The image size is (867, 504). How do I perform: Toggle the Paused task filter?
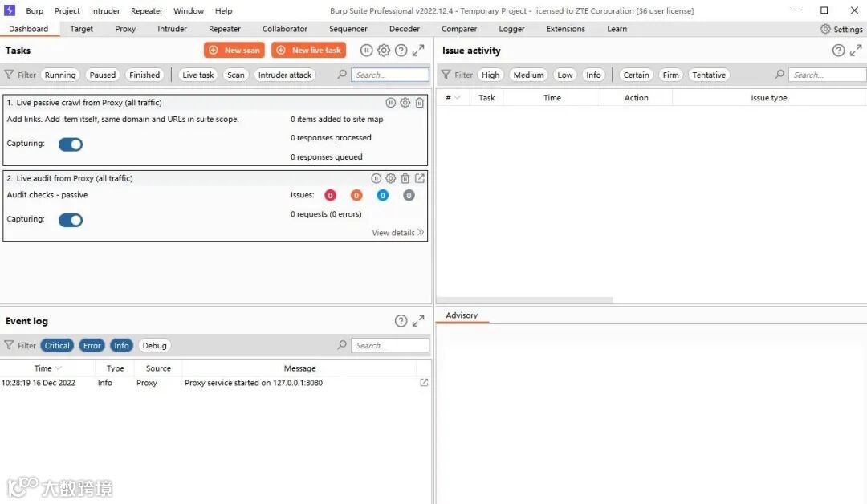click(x=102, y=75)
